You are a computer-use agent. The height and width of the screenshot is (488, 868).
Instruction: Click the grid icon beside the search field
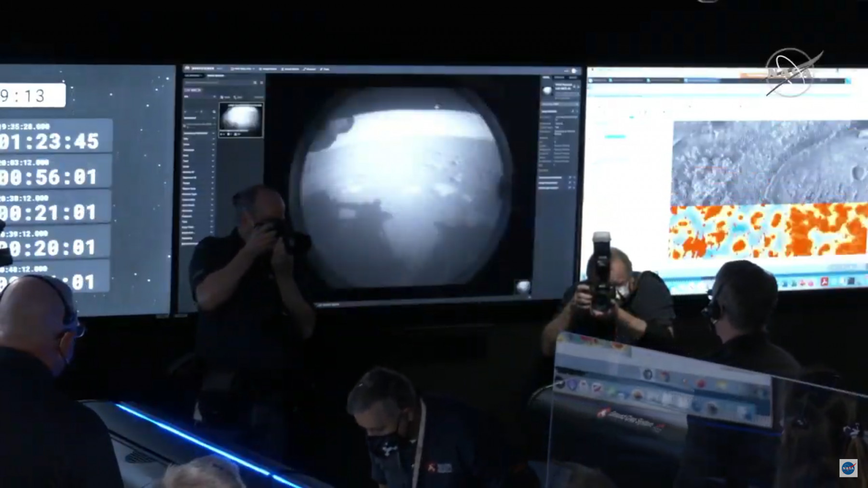[x=262, y=83]
